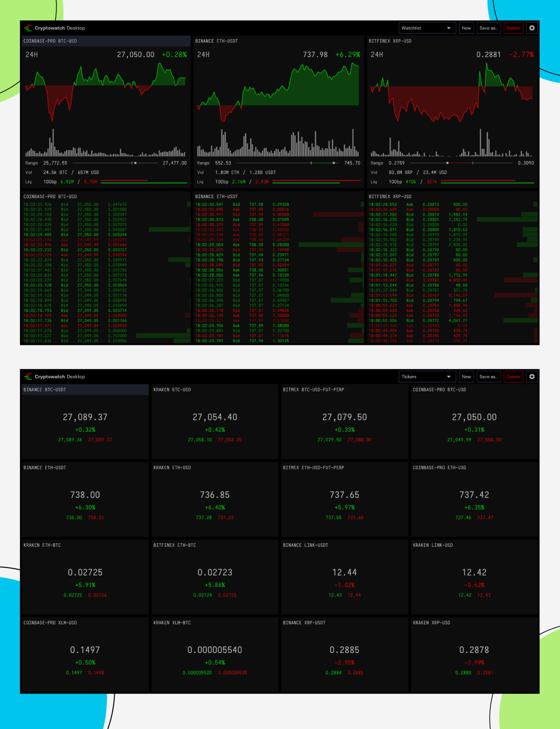Click the Cryptowatch logo in the Tickers window
Viewport: 560px width, 729px height.
point(29,377)
